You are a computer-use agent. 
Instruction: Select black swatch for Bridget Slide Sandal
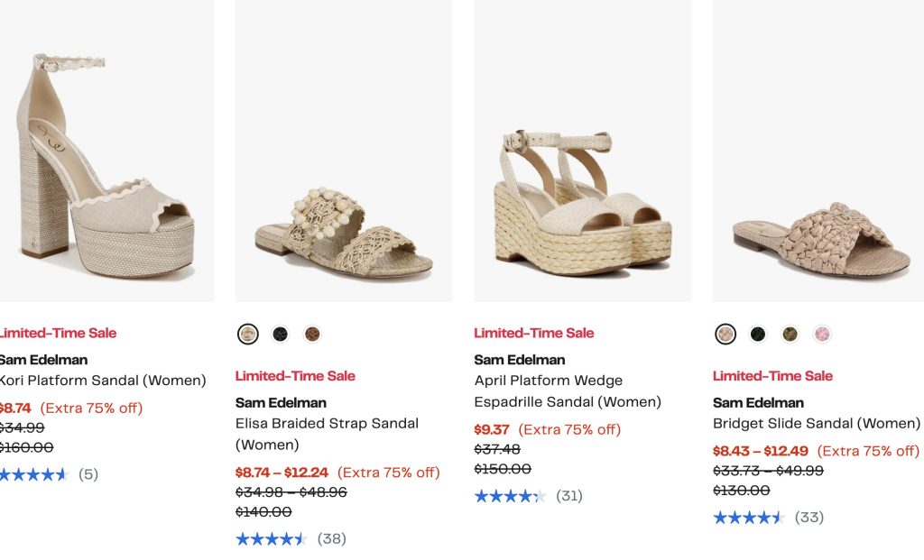point(758,335)
